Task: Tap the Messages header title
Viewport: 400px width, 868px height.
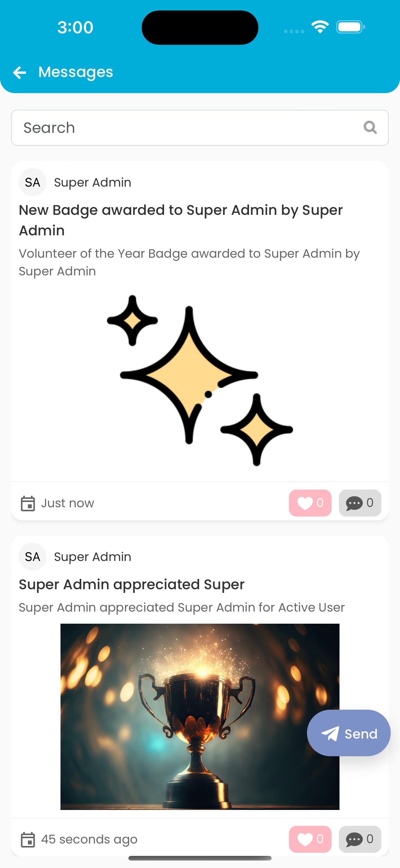Action: coord(76,72)
